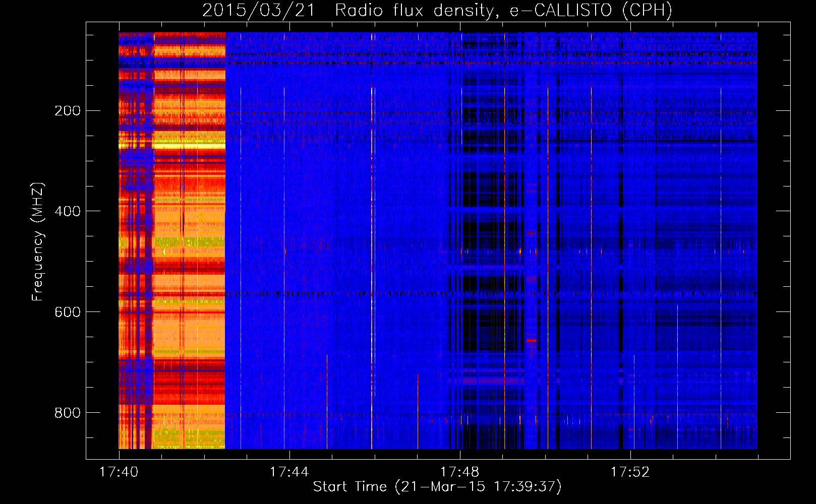Click the 17:52 time axis label
816x504 pixels.
pos(630,472)
